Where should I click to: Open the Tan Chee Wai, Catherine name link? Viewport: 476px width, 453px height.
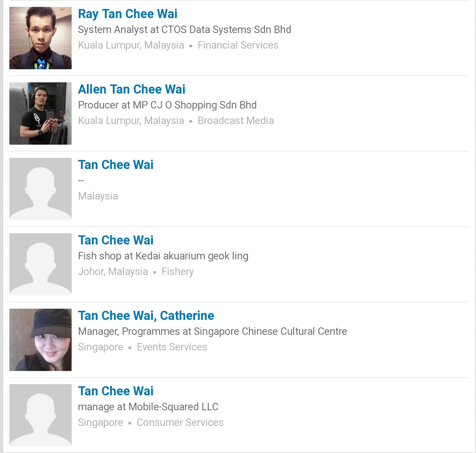pos(146,316)
